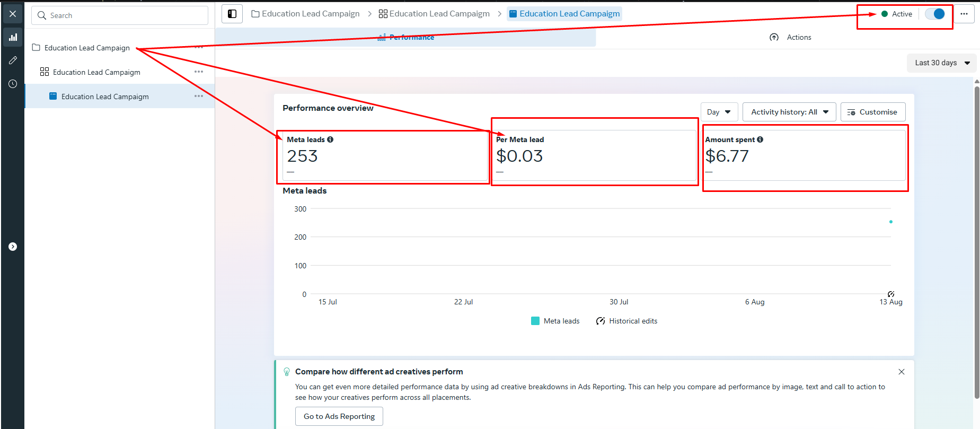The height and width of the screenshot is (429, 980).
Task: Click the pencil edit icon in sidebar
Action: point(13,60)
